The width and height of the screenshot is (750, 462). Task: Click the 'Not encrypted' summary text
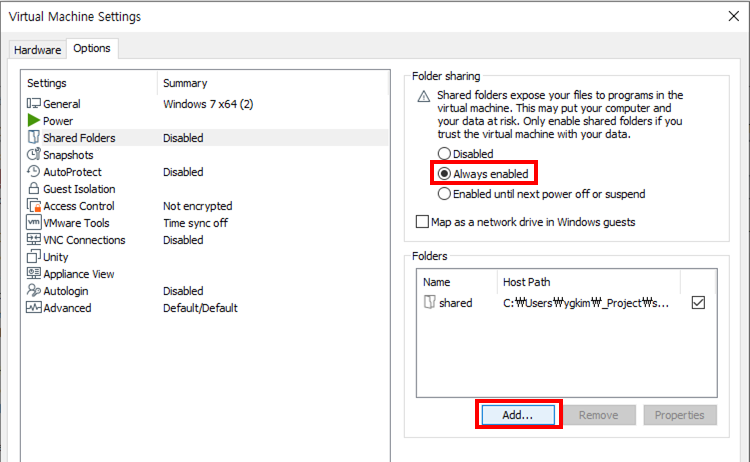tap(198, 206)
